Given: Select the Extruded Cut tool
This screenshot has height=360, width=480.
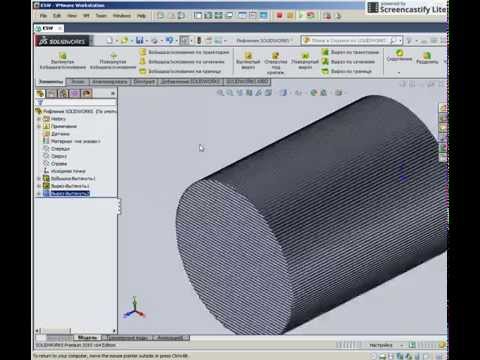Looking at the screenshot, I should [x=248, y=55].
